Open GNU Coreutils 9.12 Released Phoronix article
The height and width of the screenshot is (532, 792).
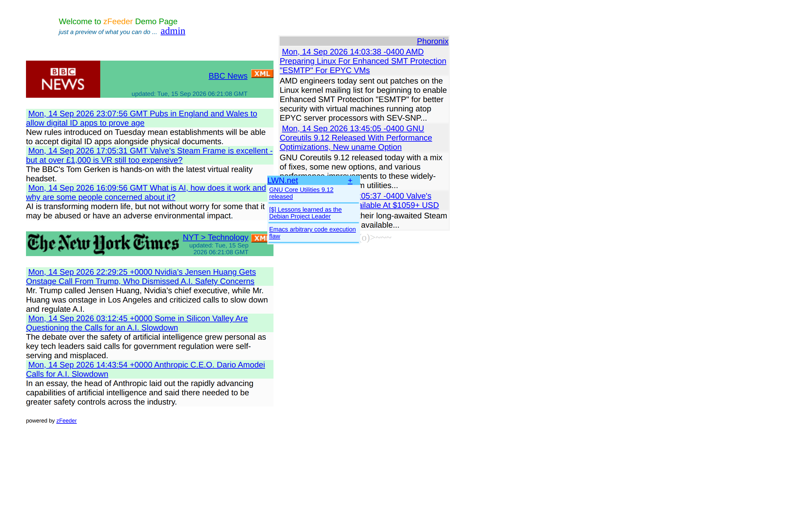pyautogui.click(x=355, y=138)
